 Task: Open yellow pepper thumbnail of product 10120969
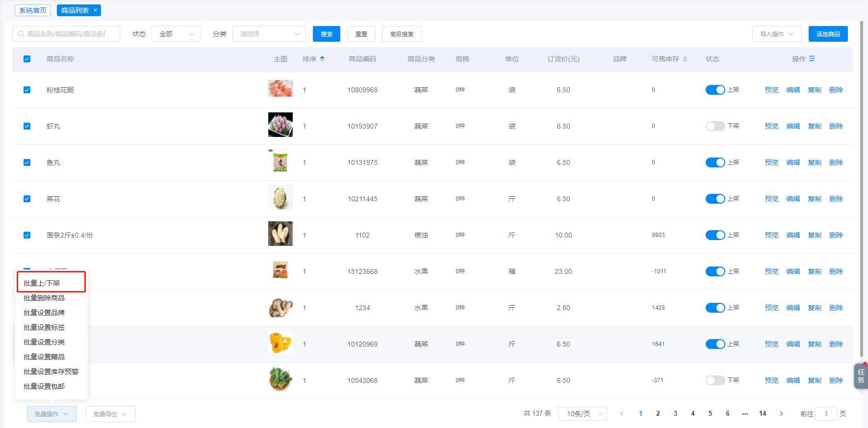tap(281, 343)
